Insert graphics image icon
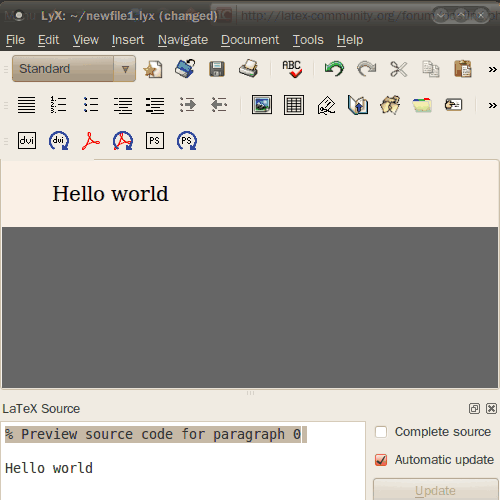 pyautogui.click(x=262, y=105)
